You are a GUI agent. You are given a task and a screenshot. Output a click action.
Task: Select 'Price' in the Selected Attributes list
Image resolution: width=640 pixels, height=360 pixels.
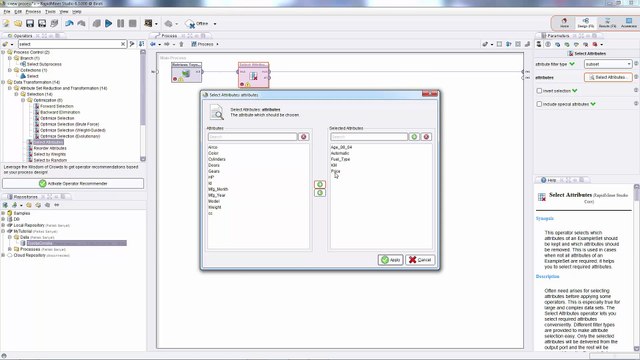click(336, 171)
